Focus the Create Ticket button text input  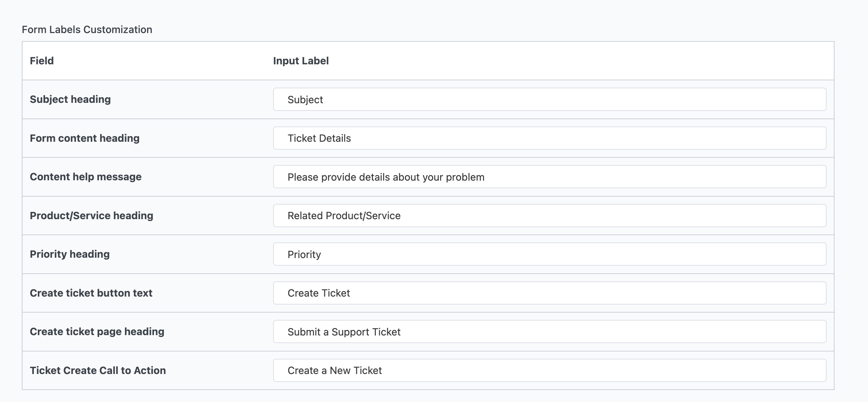coord(549,293)
